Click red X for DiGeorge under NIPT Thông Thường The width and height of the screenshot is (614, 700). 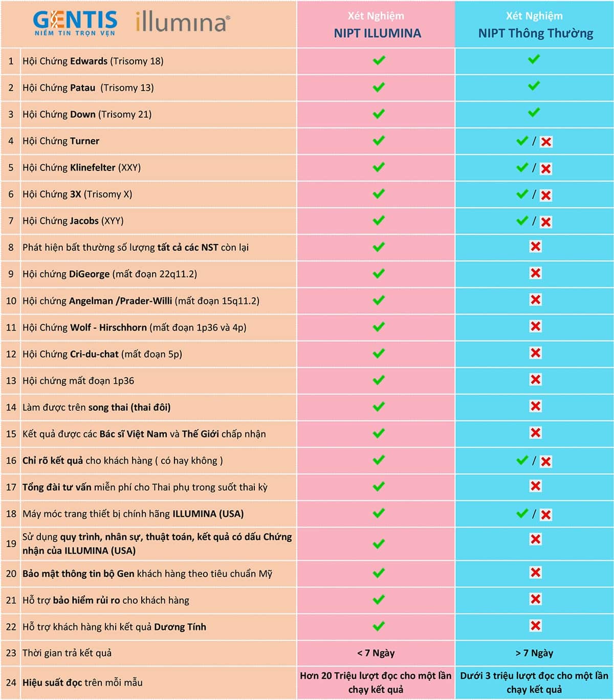[535, 273]
